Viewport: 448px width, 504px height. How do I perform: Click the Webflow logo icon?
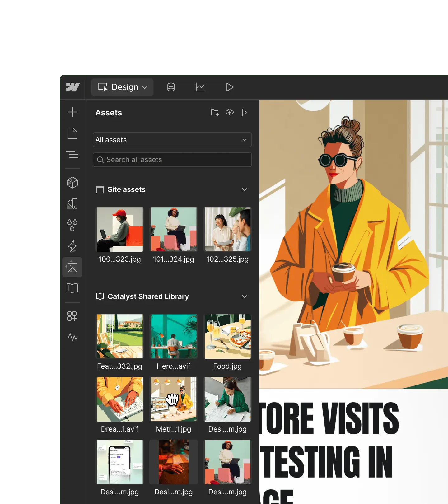73,87
